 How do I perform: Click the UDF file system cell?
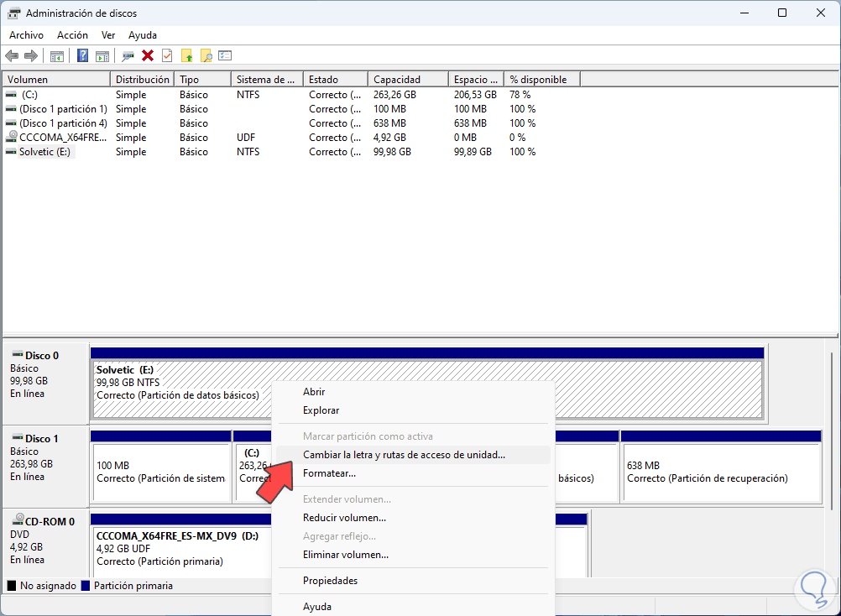tap(246, 138)
